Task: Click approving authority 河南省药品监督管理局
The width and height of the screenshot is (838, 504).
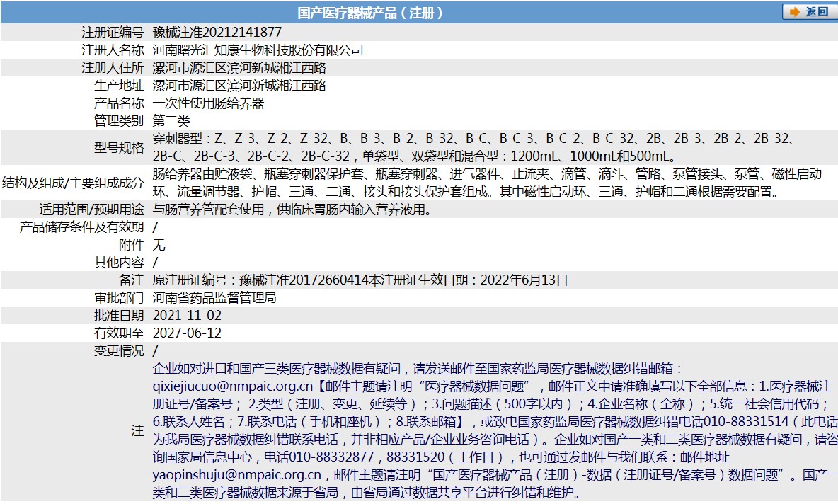Action: (x=214, y=297)
